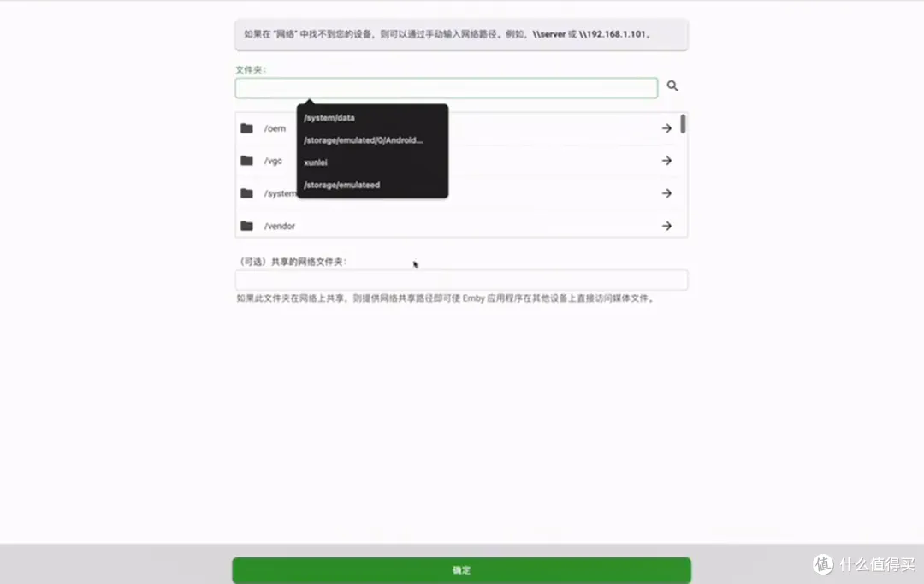Click the folder icon next to /vendor
This screenshot has height=584, width=924.
click(x=246, y=226)
